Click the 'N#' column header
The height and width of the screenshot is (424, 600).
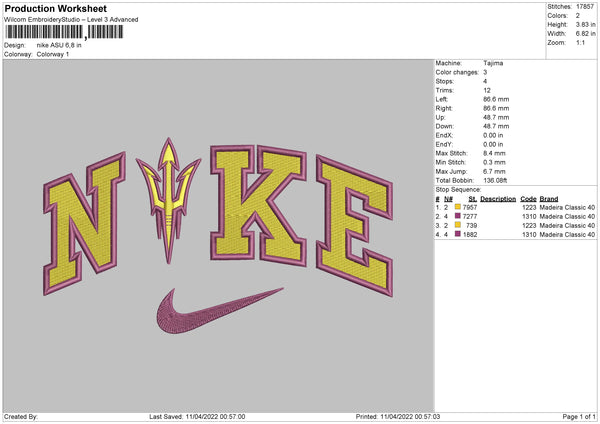click(x=448, y=199)
